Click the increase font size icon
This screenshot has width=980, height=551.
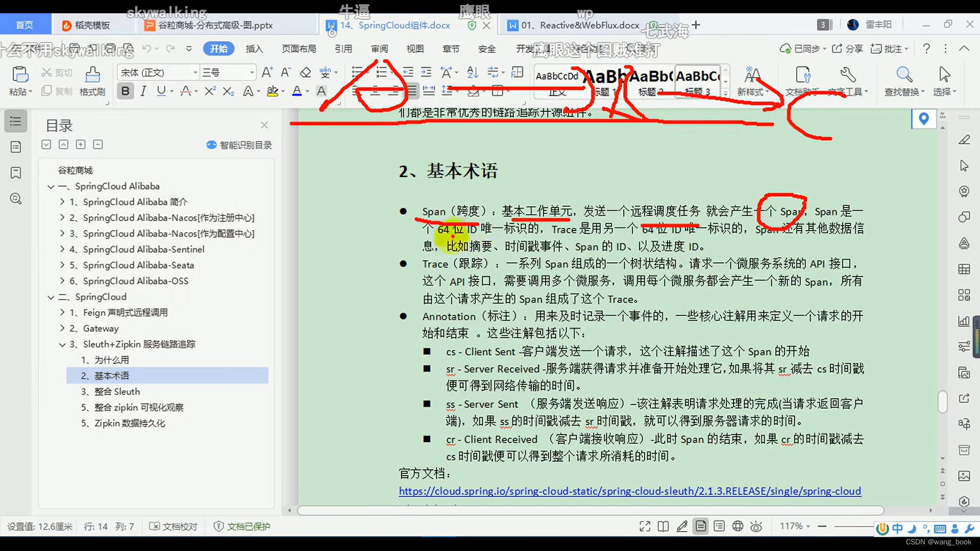267,72
